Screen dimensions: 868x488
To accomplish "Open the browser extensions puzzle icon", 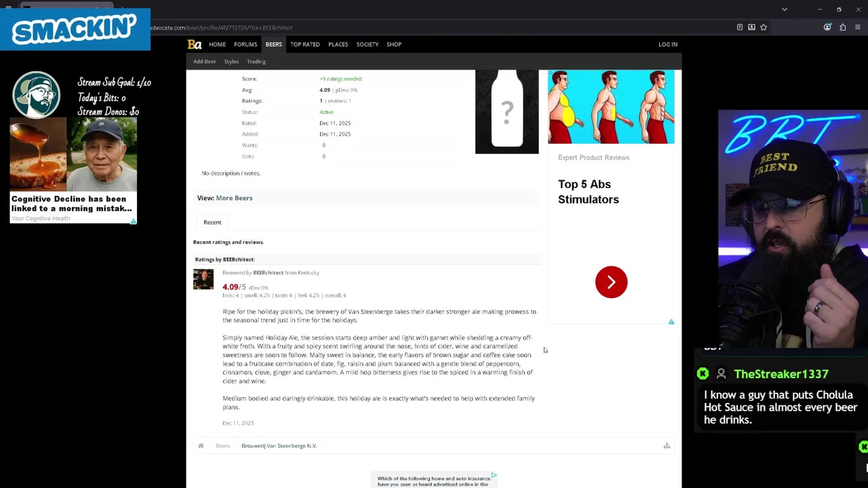I will [843, 27].
